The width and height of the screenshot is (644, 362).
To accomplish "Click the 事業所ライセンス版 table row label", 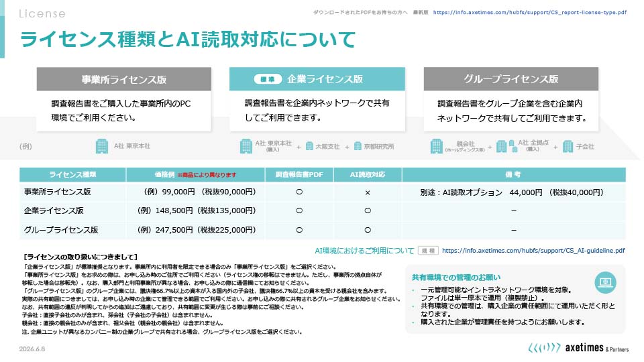I will click(58, 192).
